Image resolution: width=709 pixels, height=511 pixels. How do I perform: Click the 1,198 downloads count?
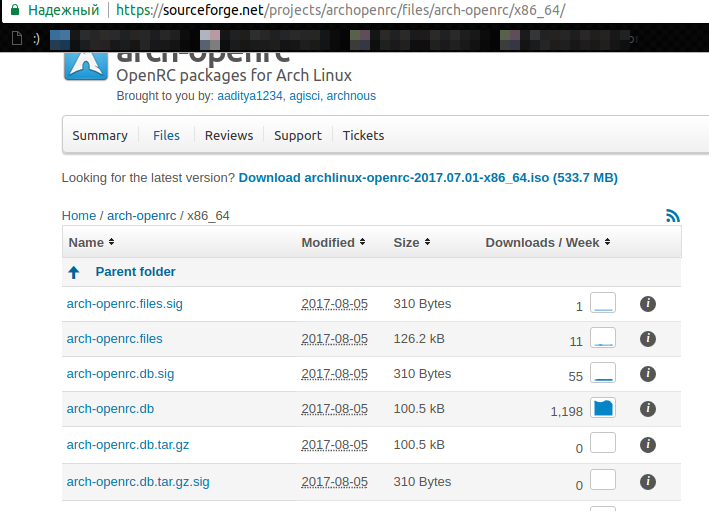567,412
